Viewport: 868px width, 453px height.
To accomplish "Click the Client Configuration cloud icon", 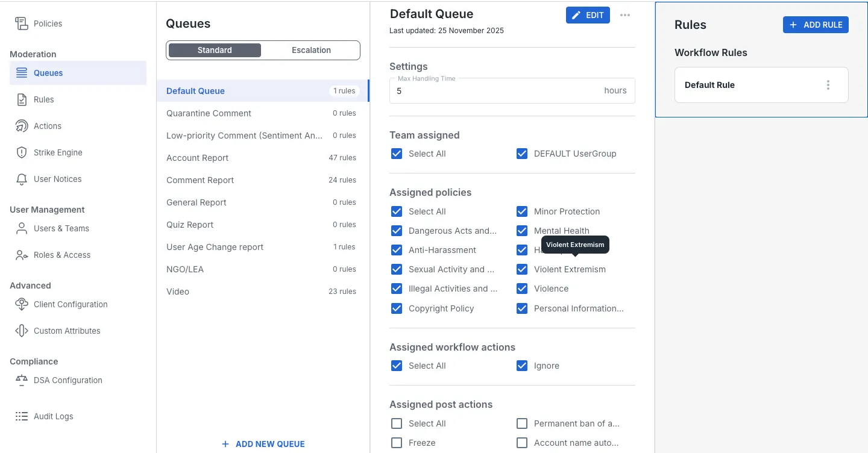I will point(22,304).
